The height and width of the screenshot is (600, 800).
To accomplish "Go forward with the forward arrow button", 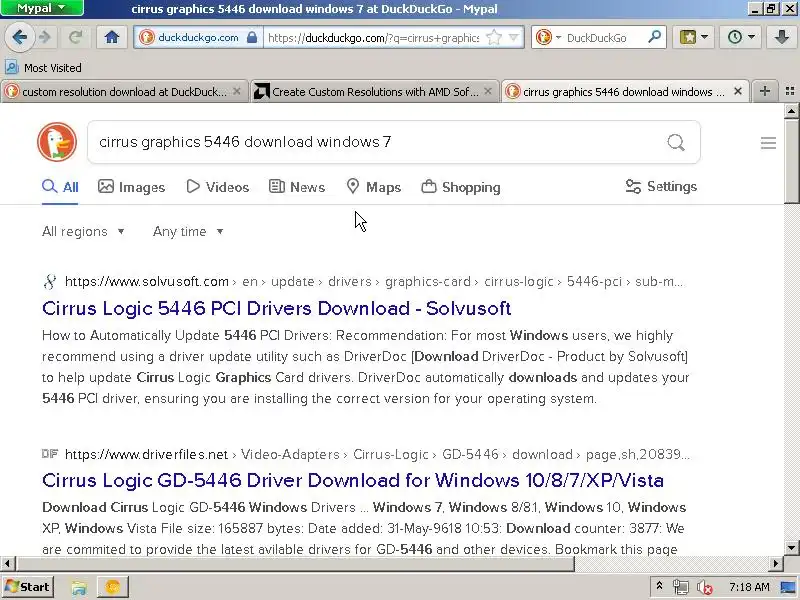I will point(45,37).
